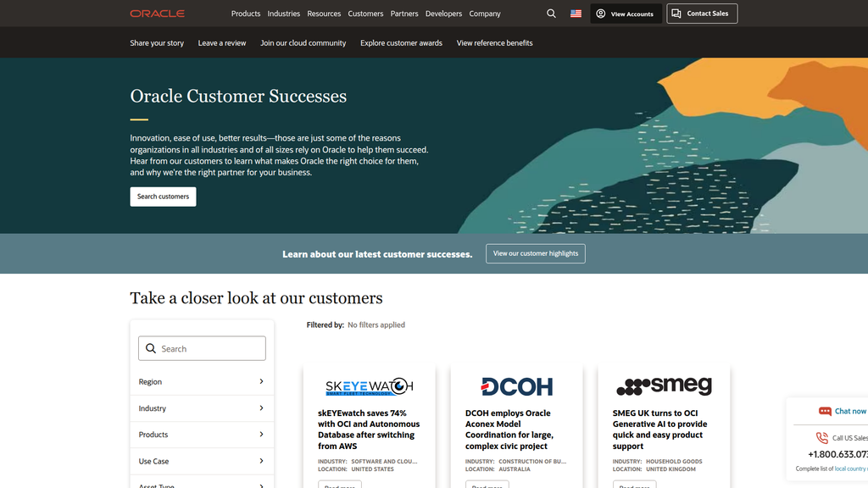Viewport: 868px width, 488px height.
Task: Open the Company menu
Action: 485,14
